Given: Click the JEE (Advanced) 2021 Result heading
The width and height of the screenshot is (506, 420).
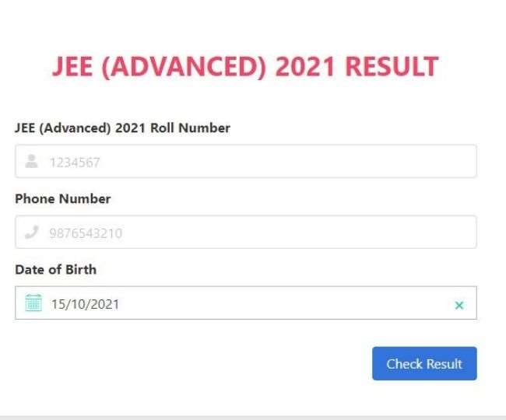Looking at the screenshot, I should click(x=245, y=67).
